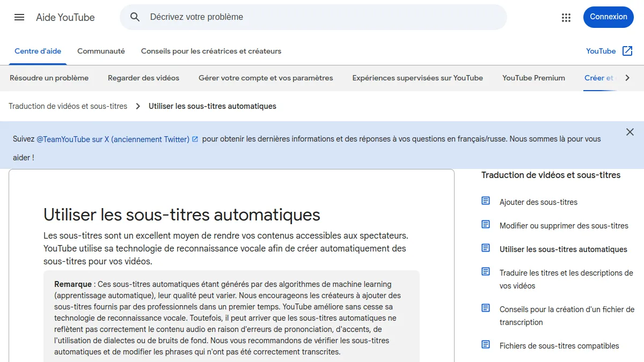Click the bold Remarque note text

click(74, 284)
